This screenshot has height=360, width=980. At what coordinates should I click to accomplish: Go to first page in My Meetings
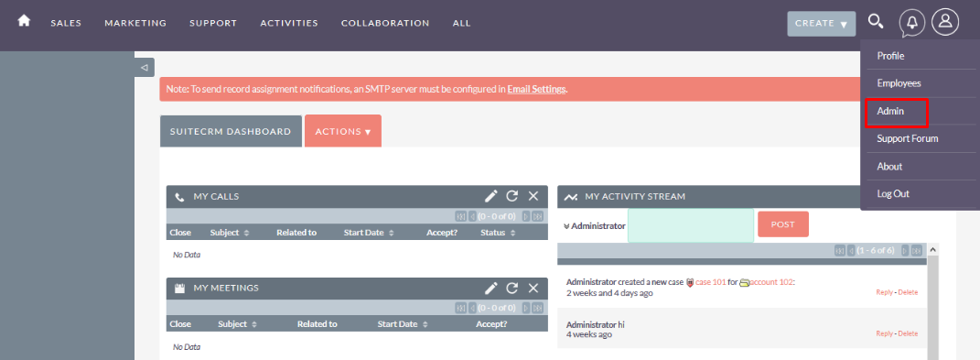point(461,308)
